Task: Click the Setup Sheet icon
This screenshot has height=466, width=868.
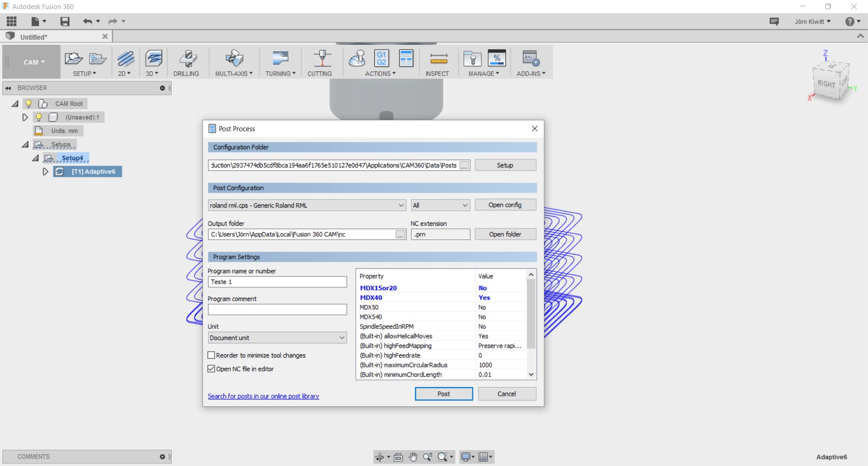Action: 406,58
